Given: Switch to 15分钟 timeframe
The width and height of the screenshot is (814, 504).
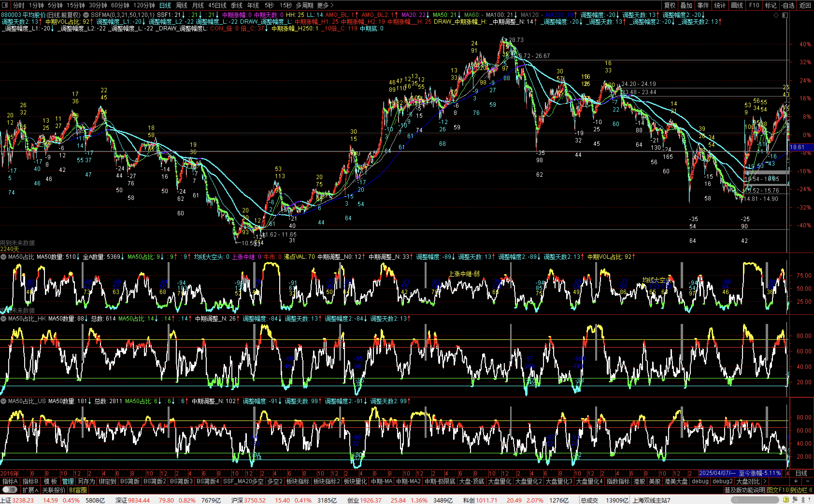Looking at the screenshot, I should click(76, 5).
